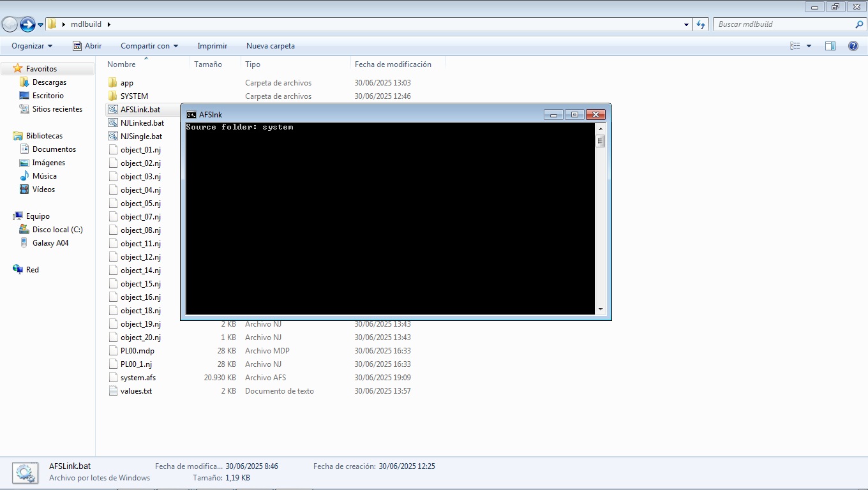Select the object_02.nj file
The height and width of the screenshot is (490, 868).
tap(140, 163)
